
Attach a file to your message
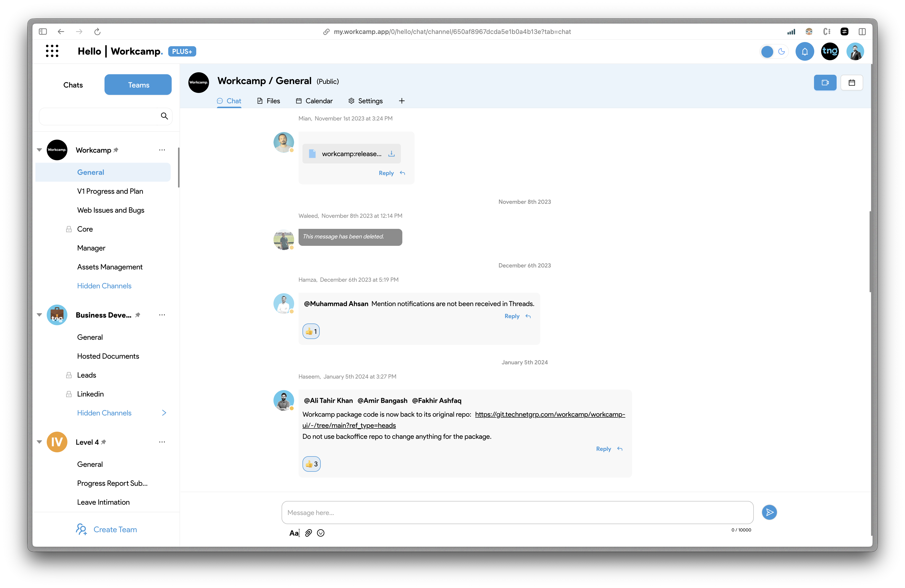pyautogui.click(x=308, y=533)
